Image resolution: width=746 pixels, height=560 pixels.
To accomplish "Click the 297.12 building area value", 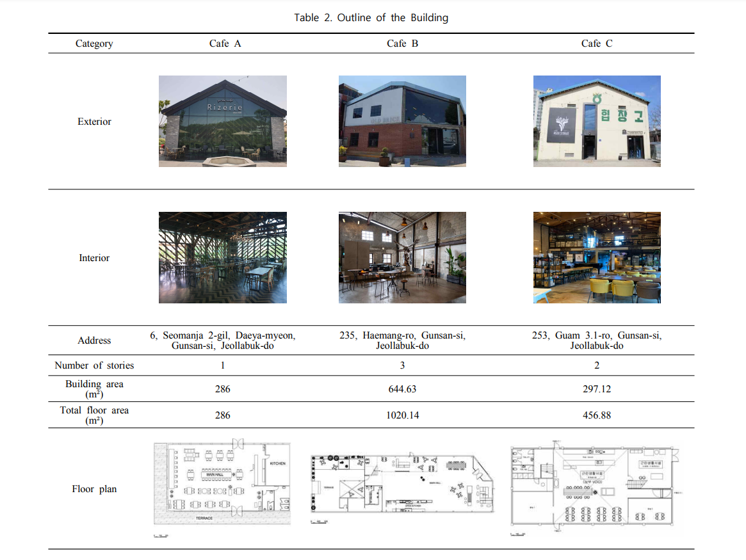I will tap(597, 389).
